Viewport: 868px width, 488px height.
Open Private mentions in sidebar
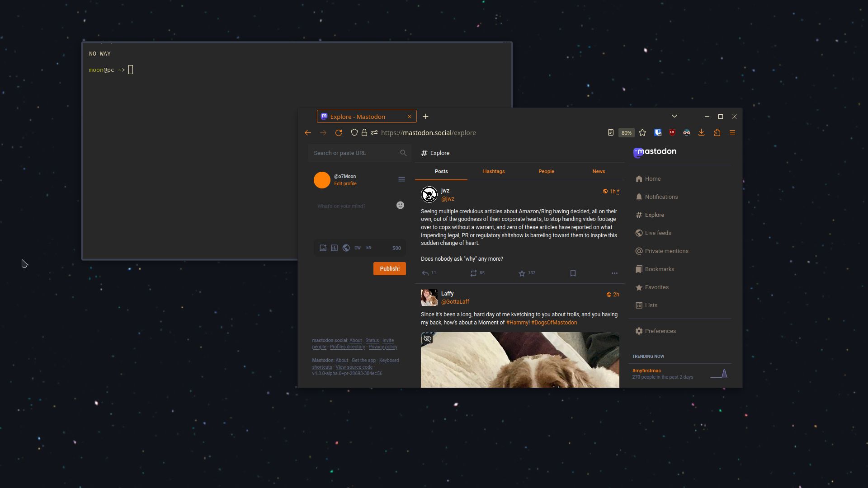(x=666, y=250)
